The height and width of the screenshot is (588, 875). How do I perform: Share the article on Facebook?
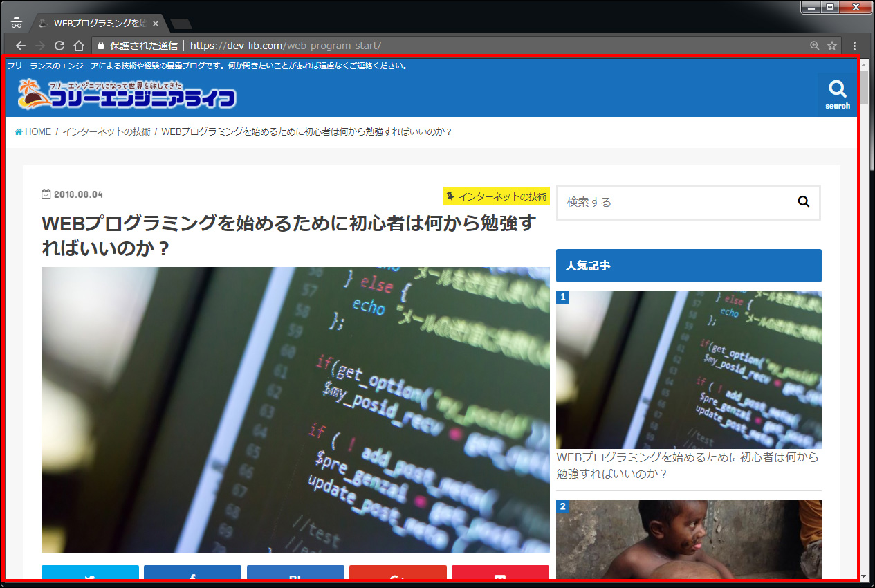point(192,573)
